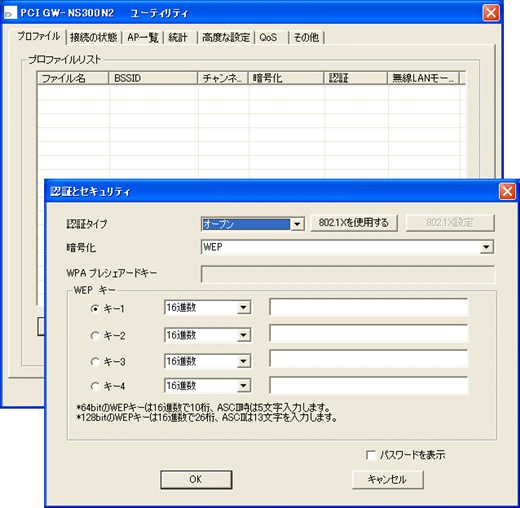The image size is (520, 508).
Task: Click the 802.1Xを使用する button
Action: [x=354, y=222]
